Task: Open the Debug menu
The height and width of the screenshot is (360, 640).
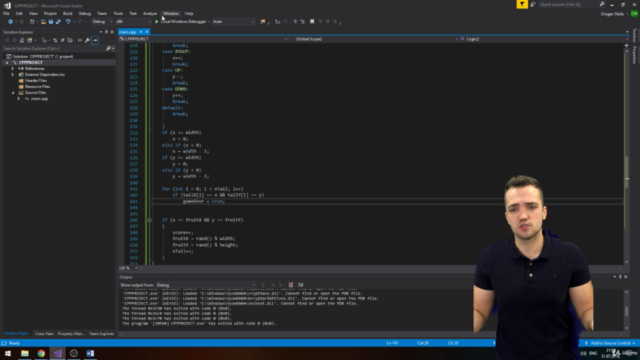Action: pyautogui.click(x=84, y=13)
